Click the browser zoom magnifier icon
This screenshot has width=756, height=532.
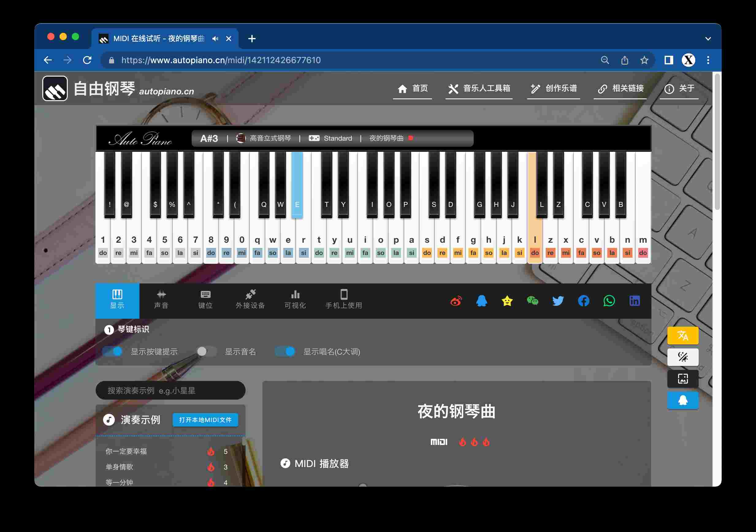[605, 60]
